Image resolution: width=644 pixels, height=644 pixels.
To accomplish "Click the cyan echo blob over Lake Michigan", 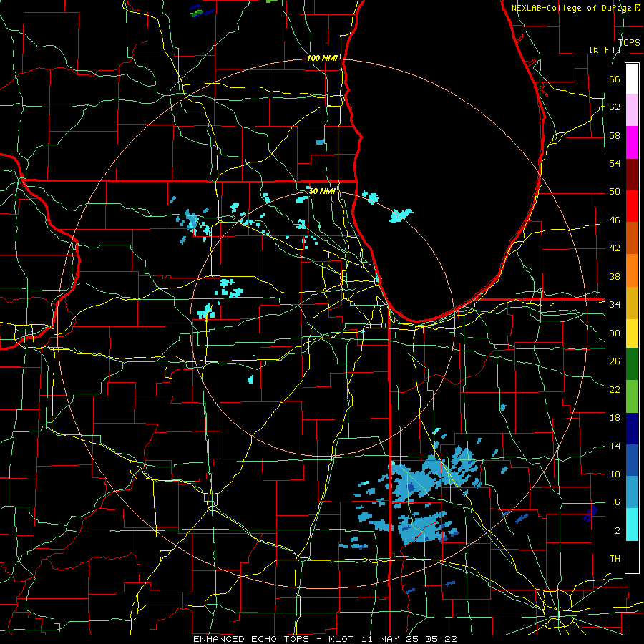I will 401,215.
